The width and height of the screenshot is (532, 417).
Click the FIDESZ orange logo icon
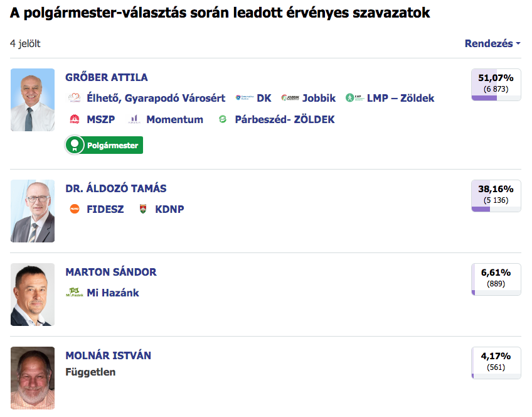pos(75,209)
